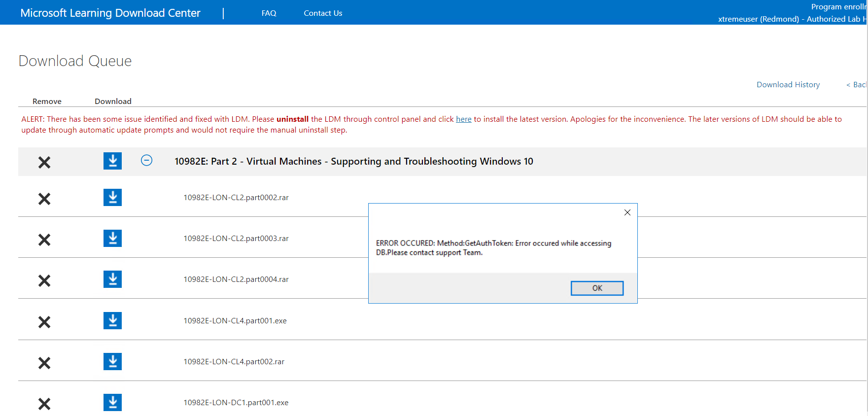The height and width of the screenshot is (416, 868).
Task: Download 10982E-LON-CL4.part002.rar file
Action: (x=112, y=362)
